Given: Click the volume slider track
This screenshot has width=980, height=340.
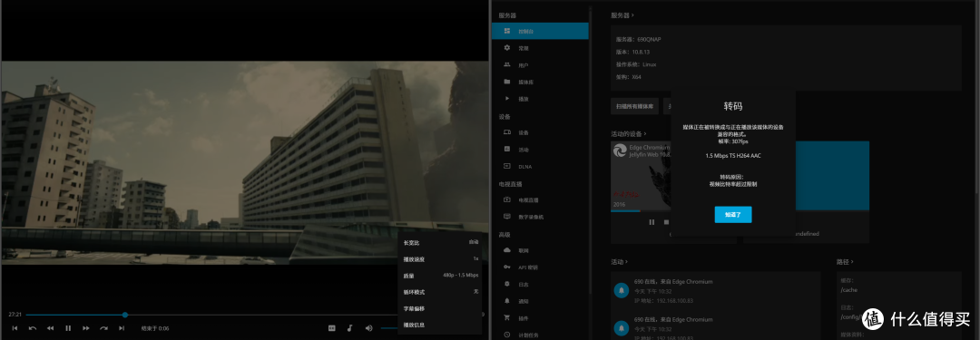Looking at the screenshot, I should point(388,328).
